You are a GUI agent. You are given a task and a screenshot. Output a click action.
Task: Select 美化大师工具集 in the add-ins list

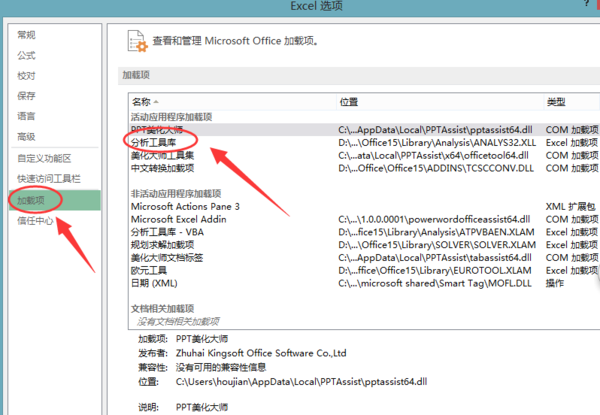tap(163, 155)
